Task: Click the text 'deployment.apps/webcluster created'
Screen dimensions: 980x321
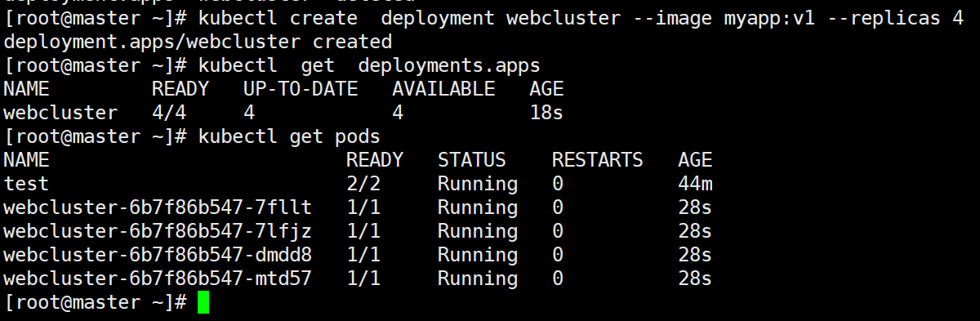Action: [198, 42]
